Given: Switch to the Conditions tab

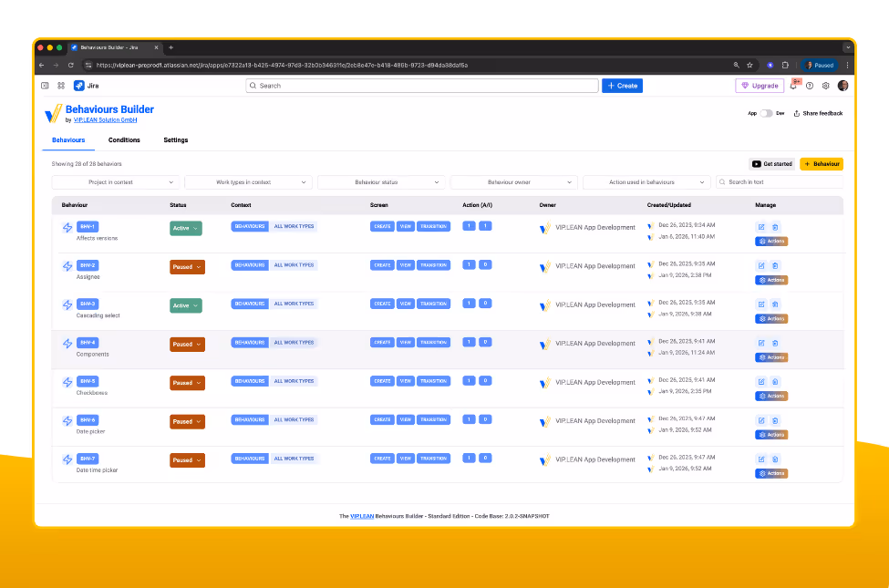Looking at the screenshot, I should coord(124,140).
